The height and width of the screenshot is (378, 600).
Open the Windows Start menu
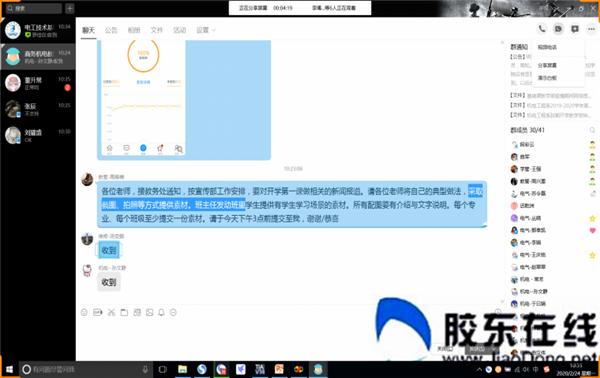[10, 369]
